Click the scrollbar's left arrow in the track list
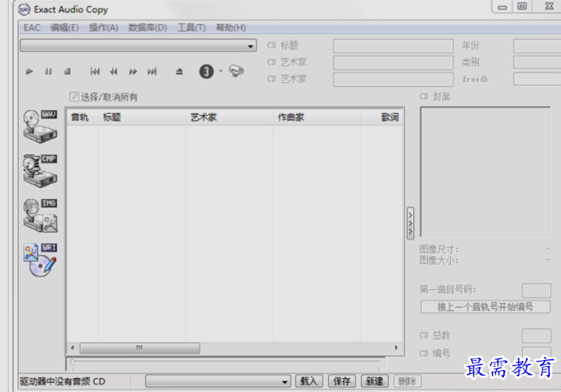 point(73,348)
